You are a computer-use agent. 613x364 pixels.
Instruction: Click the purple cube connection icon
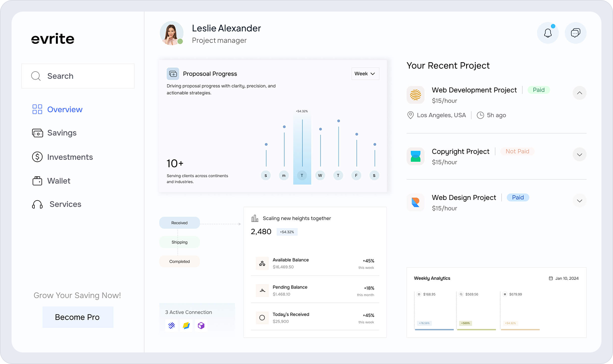pos(201,325)
